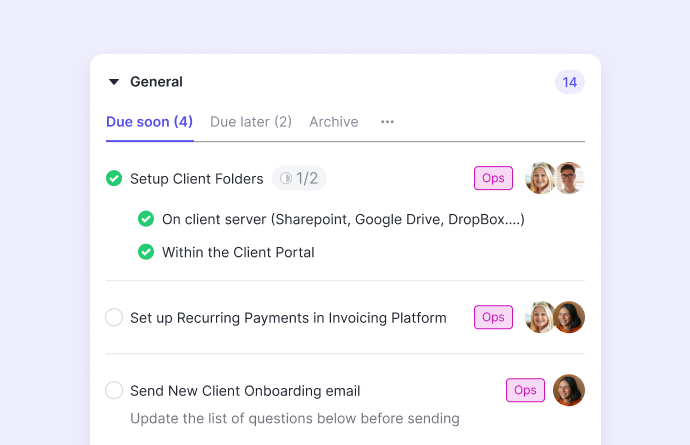Select the Archive tab
The height and width of the screenshot is (445, 690).
tap(333, 122)
